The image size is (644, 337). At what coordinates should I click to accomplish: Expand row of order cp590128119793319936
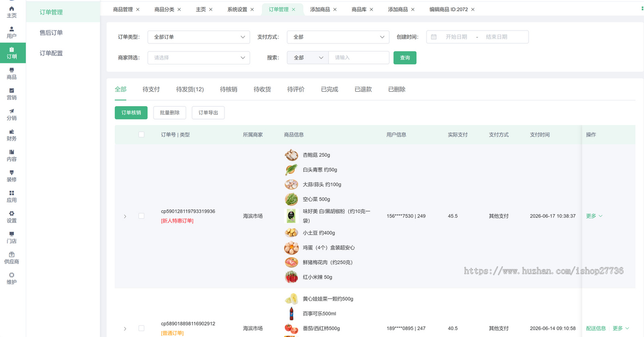pos(125,216)
